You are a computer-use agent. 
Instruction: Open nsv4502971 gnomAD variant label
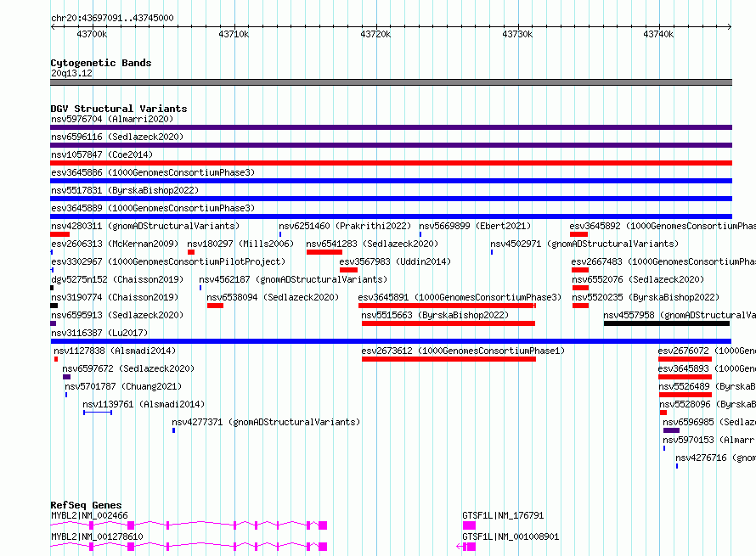(x=584, y=244)
